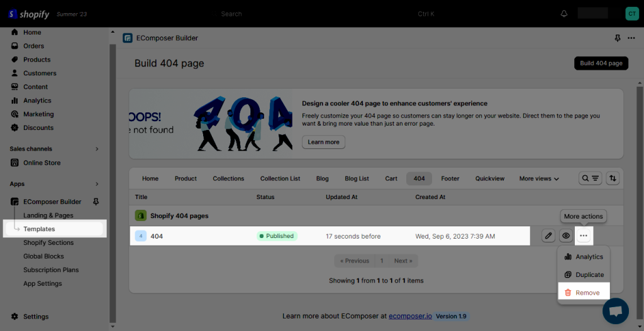The width and height of the screenshot is (644, 331).
Task: Switch to the Home tab
Action: tap(150, 178)
